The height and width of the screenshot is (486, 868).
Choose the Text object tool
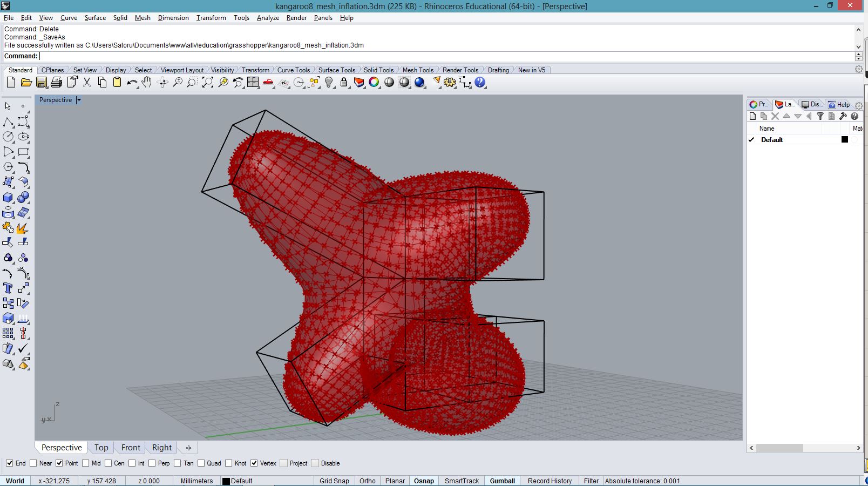point(8,288)
